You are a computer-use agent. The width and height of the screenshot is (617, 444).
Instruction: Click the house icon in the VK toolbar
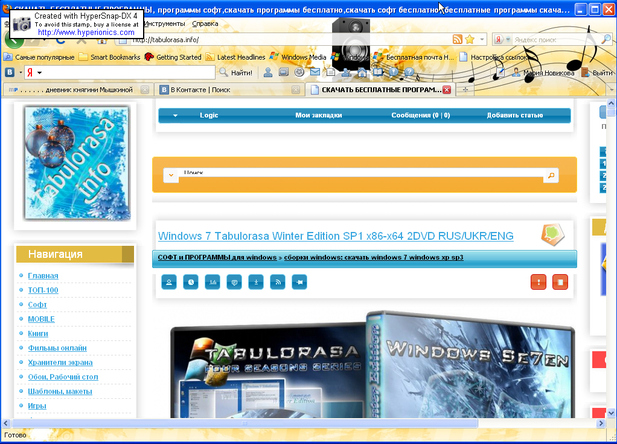click(362, 72)
